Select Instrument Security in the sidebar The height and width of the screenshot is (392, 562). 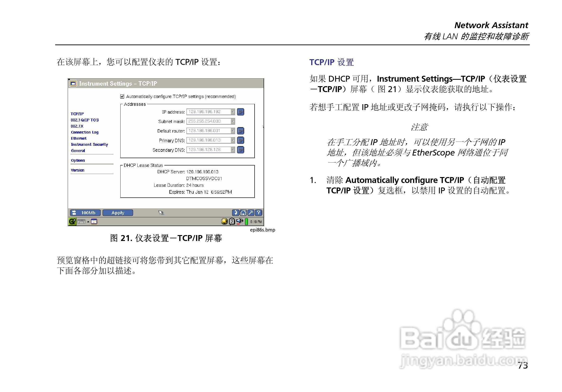tap(89, 144)
